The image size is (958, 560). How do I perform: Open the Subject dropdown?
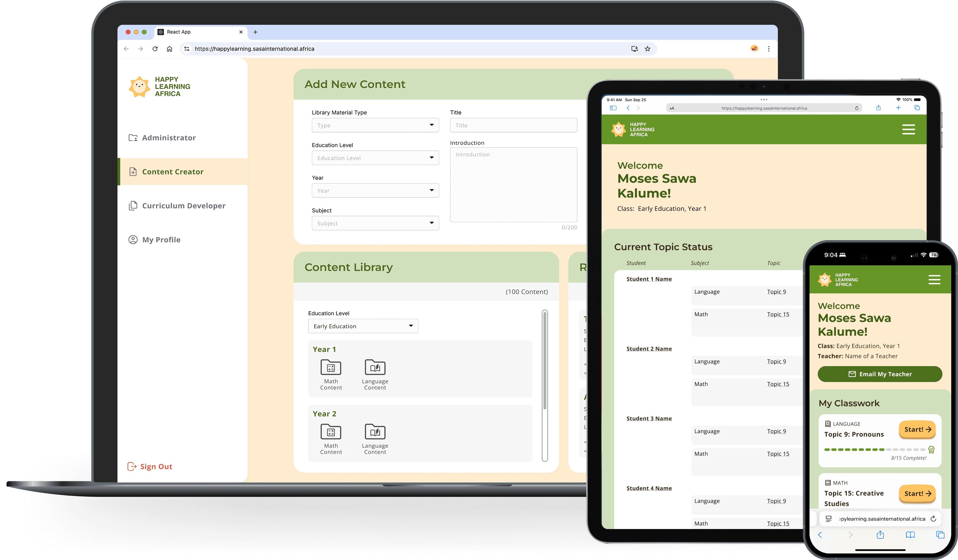coord(375,223)
